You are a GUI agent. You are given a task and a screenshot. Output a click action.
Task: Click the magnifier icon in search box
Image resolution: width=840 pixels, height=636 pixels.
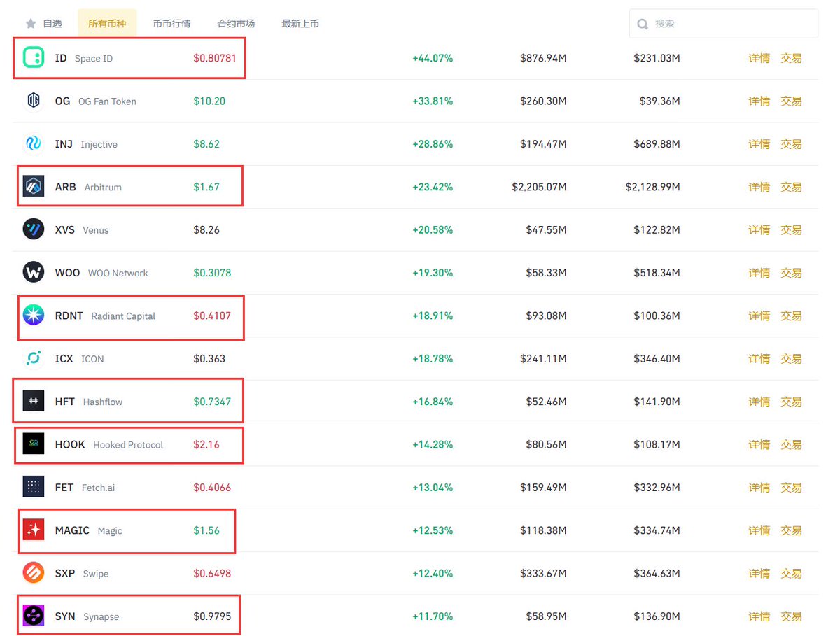point(643,24)
